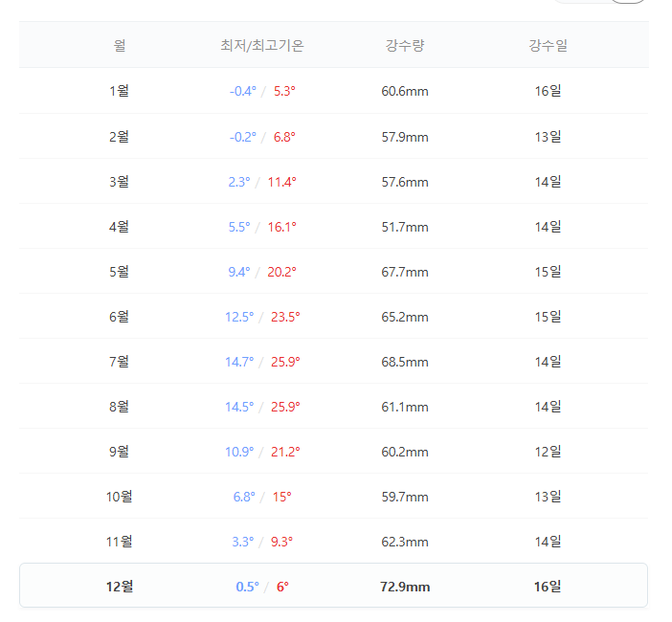
Task: Select the 1월 row label
Action: pos(119,91)
